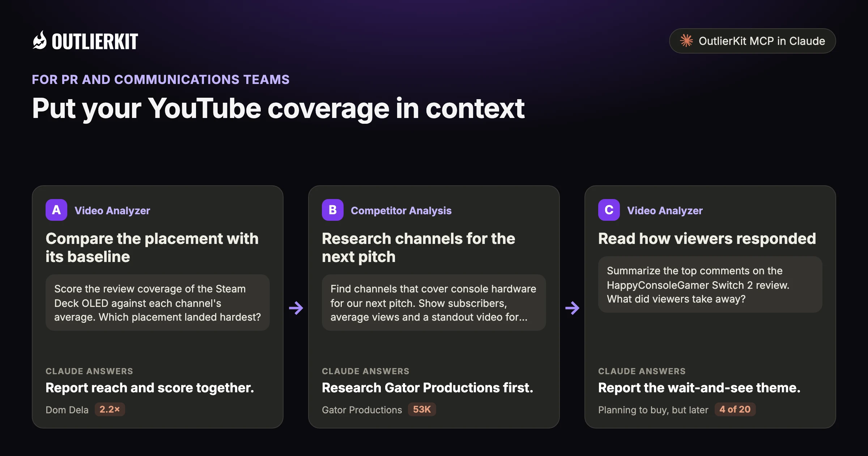This screenshot has height=456, width=868.
Task: Click the purple C badge icon
Action: (609, 210)
